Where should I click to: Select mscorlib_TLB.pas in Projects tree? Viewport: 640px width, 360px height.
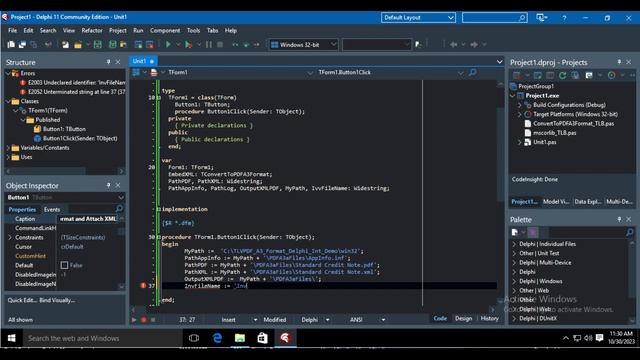pos(554,133)
